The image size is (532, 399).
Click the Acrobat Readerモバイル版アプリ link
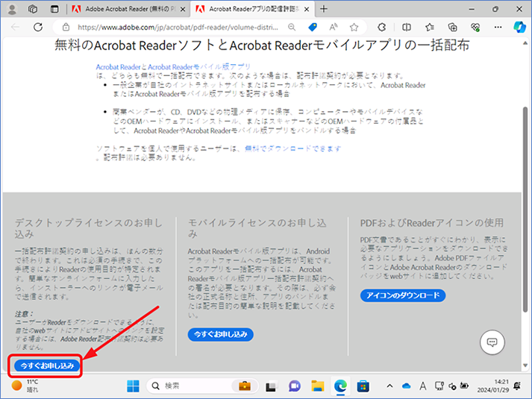click(199, 67)
